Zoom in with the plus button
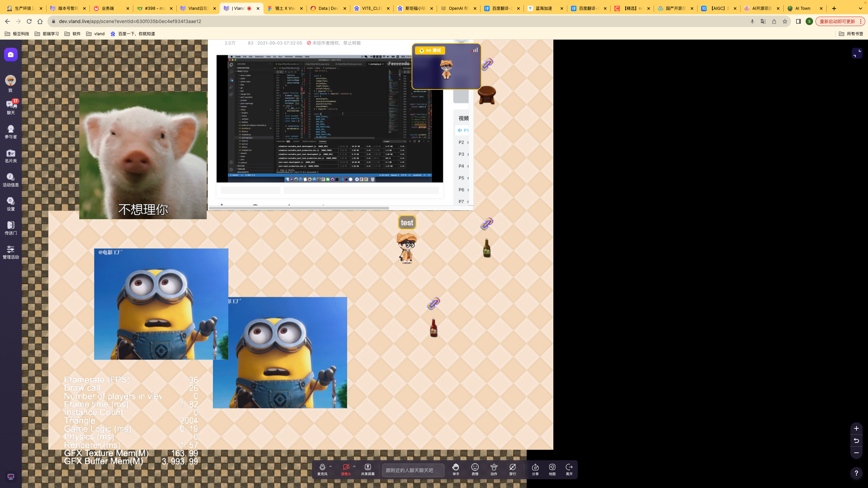Viewport: 868px width, 488px height. (x=856, y=428)
